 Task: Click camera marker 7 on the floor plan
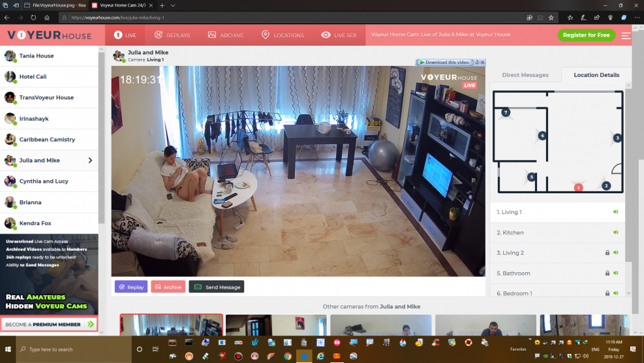pos(506,112)
